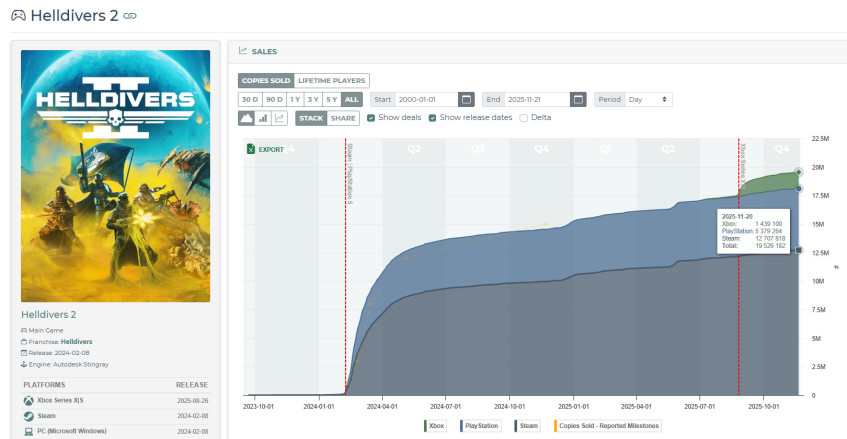847x439 pixels.
Task: Switch to line chart view icon
Action: (x=279, y=118)
